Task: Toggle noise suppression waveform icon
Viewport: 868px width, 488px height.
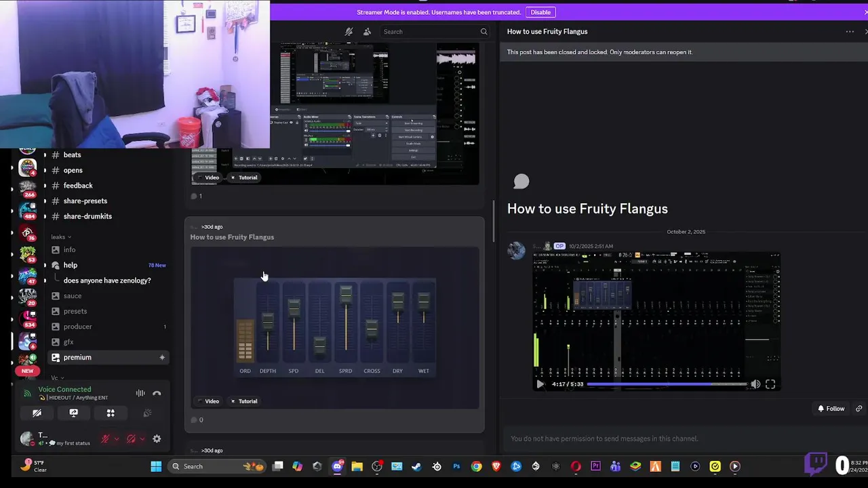Action: coord(140,393)
